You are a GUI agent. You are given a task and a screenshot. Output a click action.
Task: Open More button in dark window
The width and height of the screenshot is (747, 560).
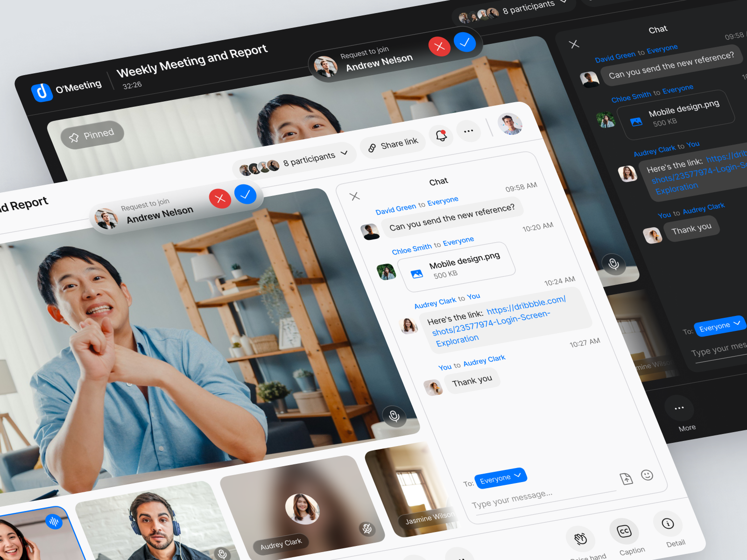tap(679, 408)
